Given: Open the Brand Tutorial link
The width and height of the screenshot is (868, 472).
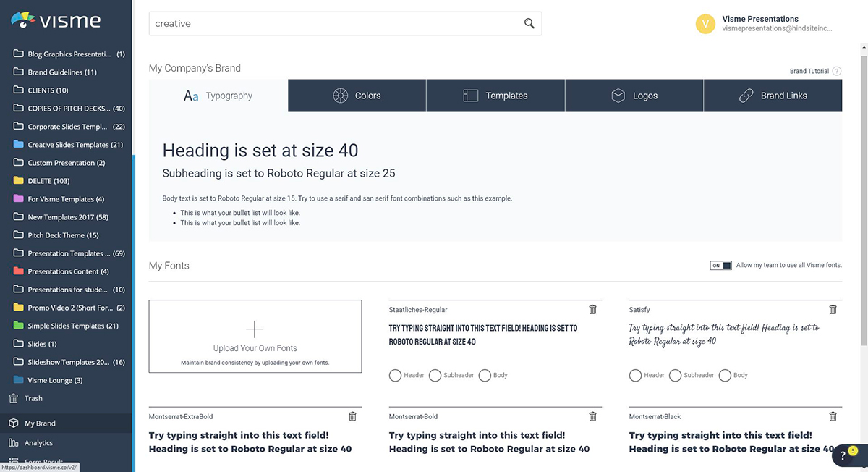Looking at the screenshot, I should tap(809, 70).
